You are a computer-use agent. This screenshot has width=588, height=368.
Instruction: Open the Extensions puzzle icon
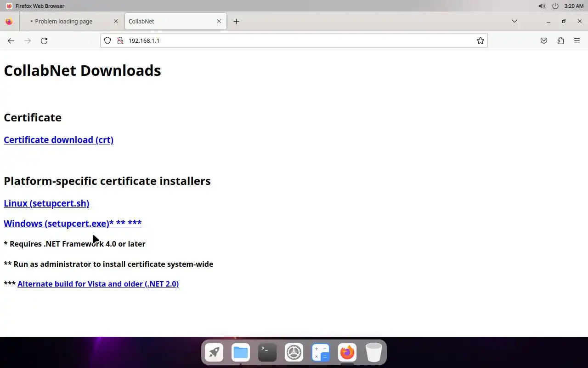coord(560,40)
